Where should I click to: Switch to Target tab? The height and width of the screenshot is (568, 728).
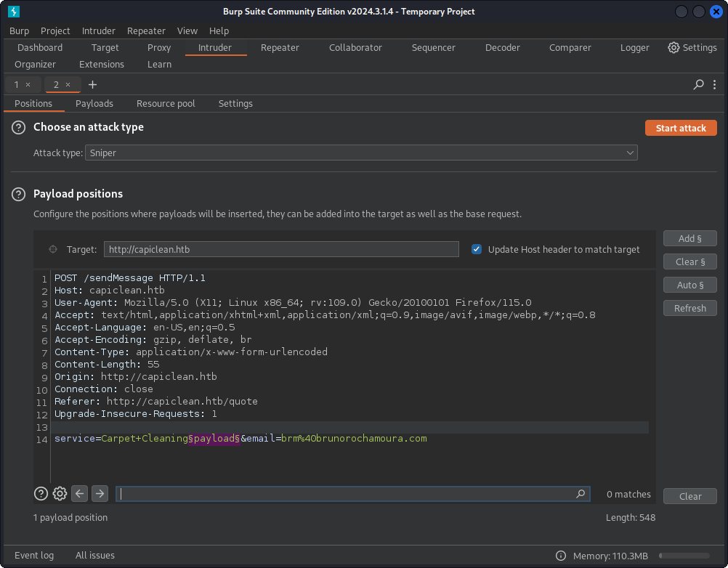105,47
